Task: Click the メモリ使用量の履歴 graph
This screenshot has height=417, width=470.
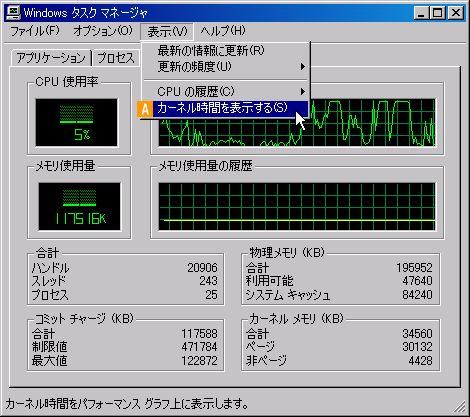Action: (297, 206)
